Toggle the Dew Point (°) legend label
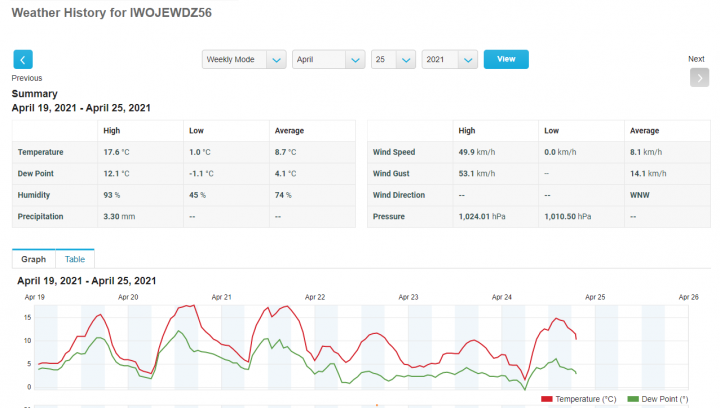 (x=665, y=399)
